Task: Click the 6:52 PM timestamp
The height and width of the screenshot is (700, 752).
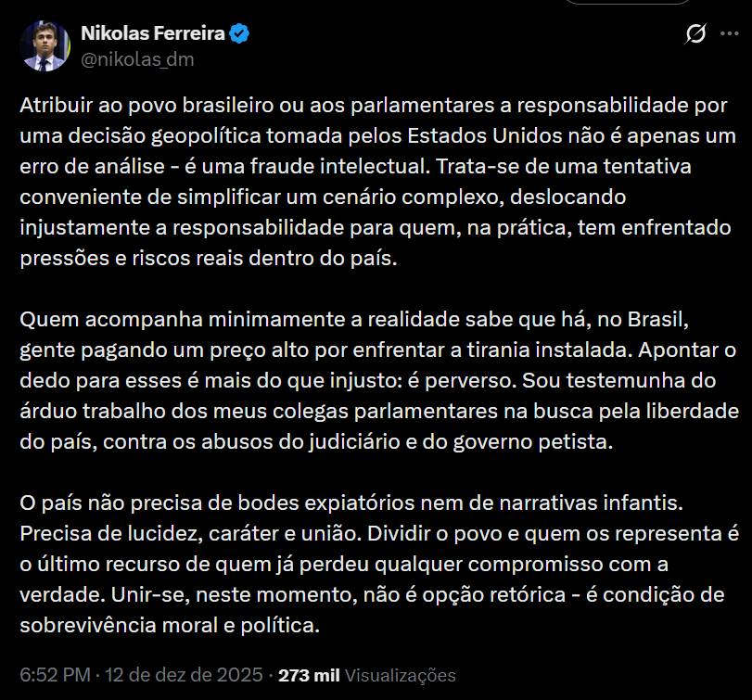Action: pos(55,675)
